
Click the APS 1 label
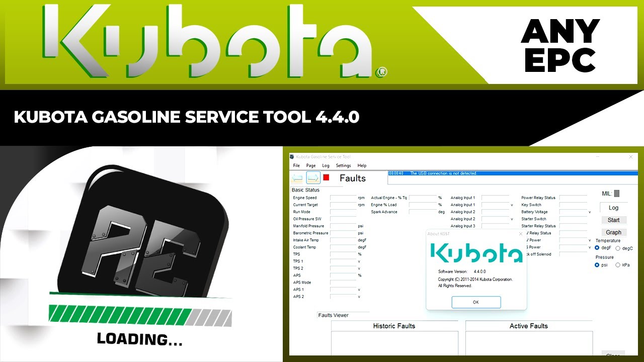coord(298,290)
